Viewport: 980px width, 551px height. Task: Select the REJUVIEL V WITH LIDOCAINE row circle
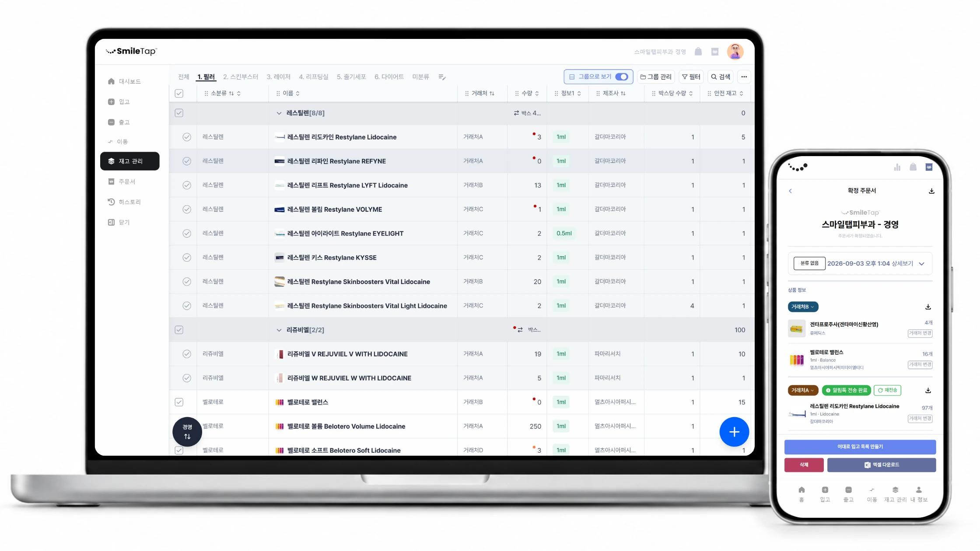coord(187,354)
